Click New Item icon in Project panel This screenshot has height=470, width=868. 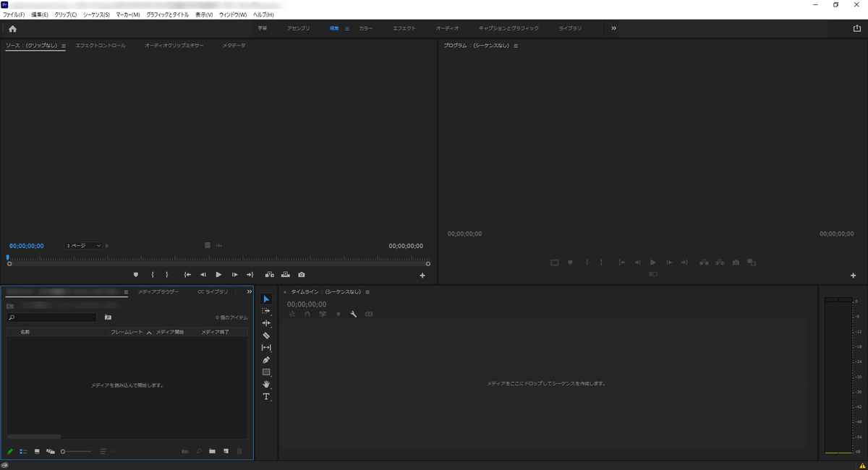click(x=226, y=451)
